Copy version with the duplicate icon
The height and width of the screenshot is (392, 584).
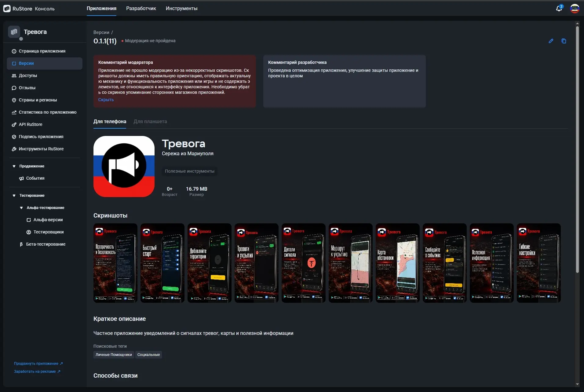564,41
